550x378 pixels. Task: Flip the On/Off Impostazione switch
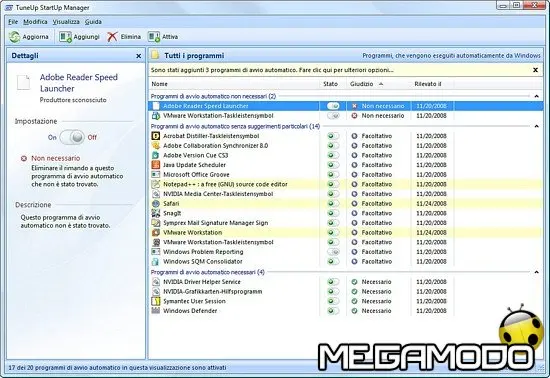click(72, 137)
